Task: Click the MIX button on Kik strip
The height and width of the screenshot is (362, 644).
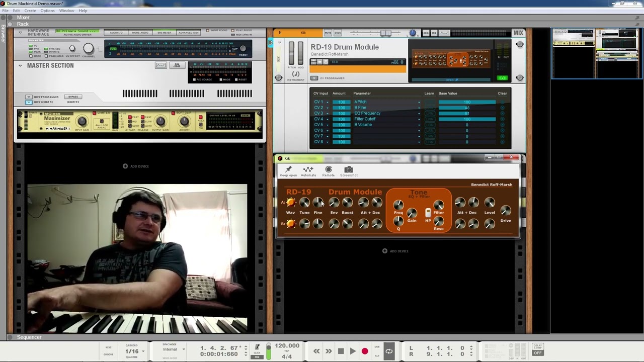Action: pos(434,33)
